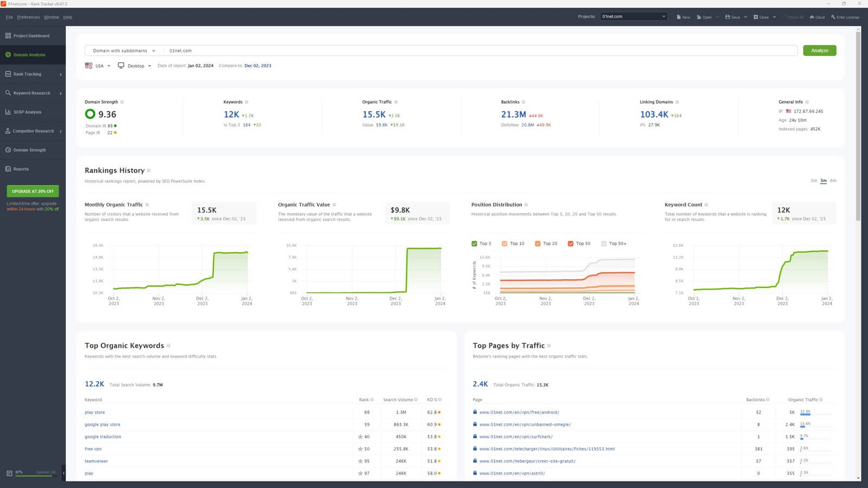This screenshot has height=488, width=868.
Task: Select Domain Analysis in the sidebar
Action: tap(33, 55)
